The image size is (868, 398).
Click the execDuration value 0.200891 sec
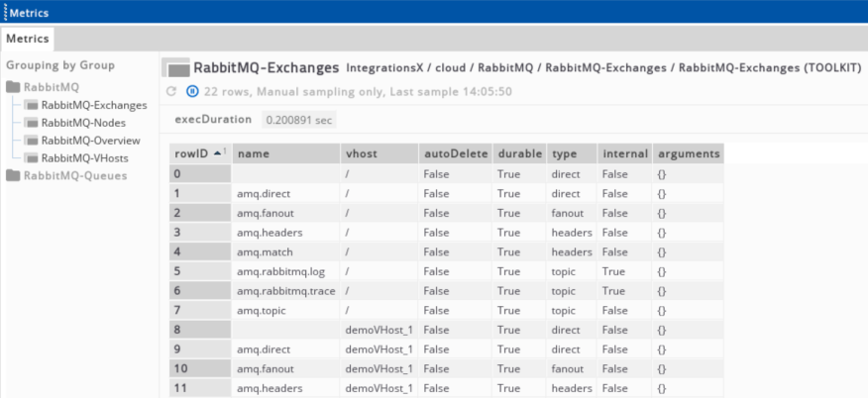pyautogui.click(x=298, y=120)
